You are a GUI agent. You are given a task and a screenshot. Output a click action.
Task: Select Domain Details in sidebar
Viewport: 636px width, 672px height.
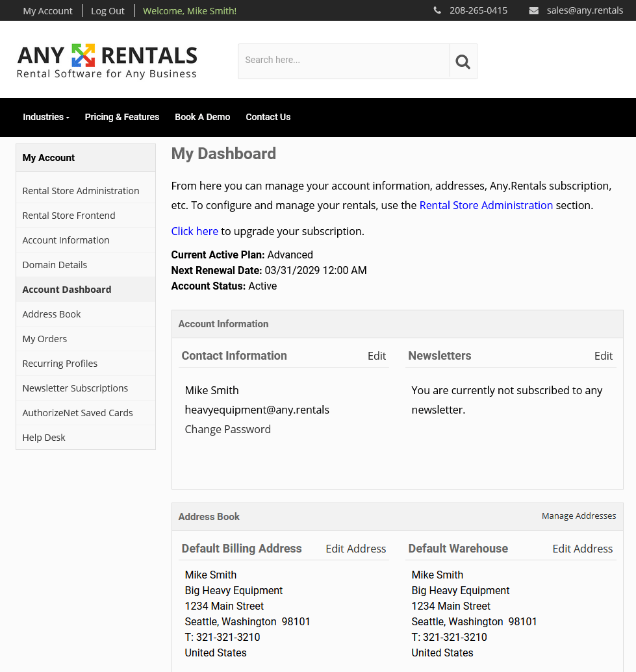[x=55, y=265]
